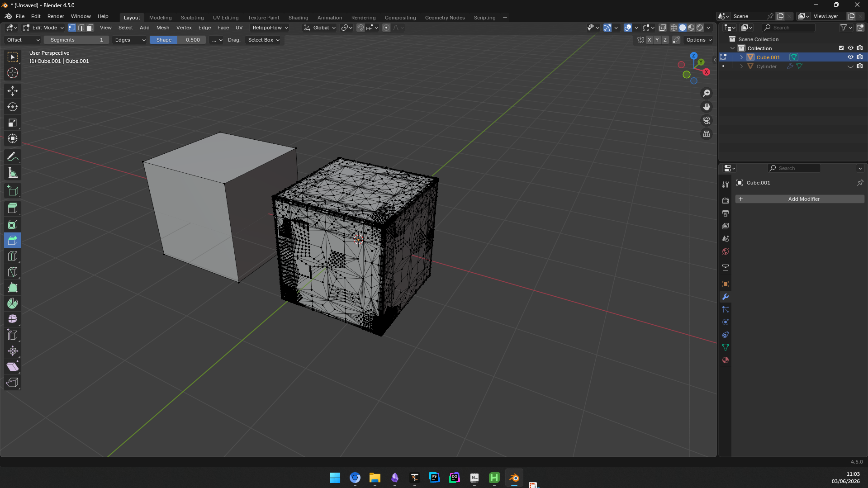Open the Edit Mode dropdown
The height and width of the screenshot is (488, 868).
(x=44, y=28)
